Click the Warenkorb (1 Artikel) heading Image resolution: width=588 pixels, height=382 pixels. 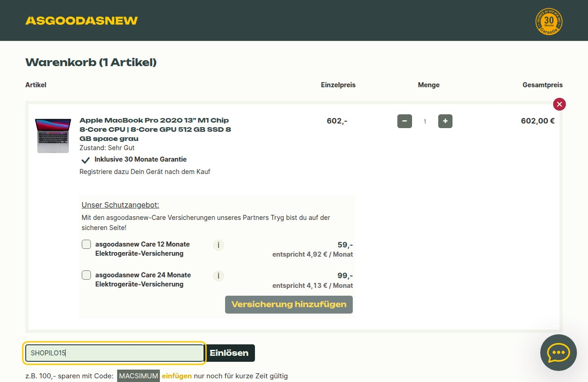[91, 62]
